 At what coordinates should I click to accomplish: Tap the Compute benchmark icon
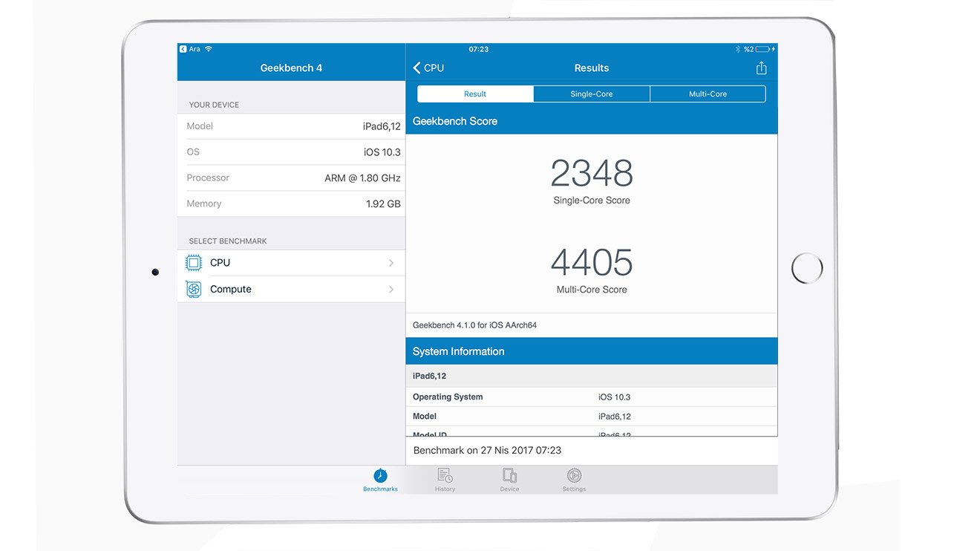[x=194, y=290]
